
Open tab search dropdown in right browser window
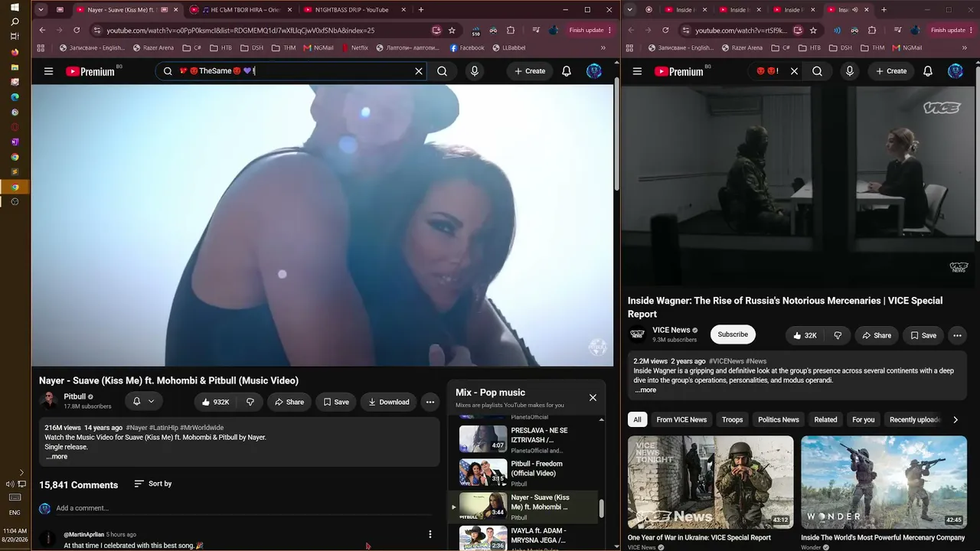click(x=630, y=10)
